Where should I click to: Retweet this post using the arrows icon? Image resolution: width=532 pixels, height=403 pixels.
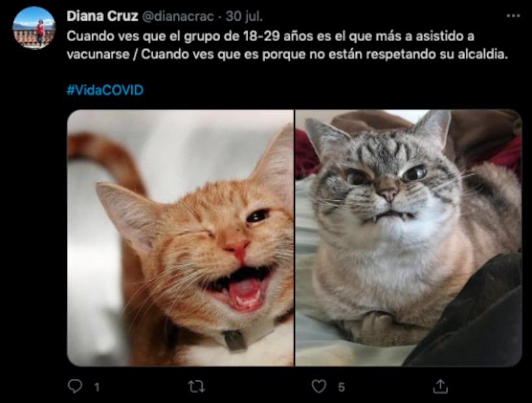click(197, 386)
